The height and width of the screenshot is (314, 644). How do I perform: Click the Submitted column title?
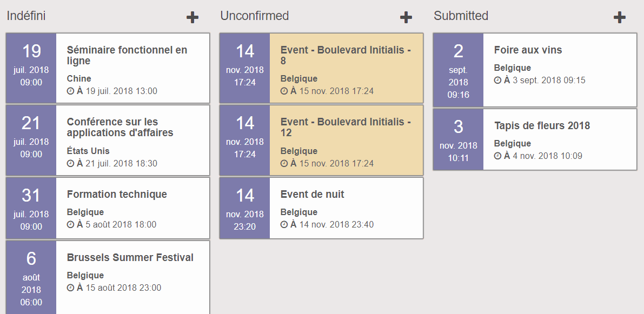pyautogui.click(x=461, y=16)
